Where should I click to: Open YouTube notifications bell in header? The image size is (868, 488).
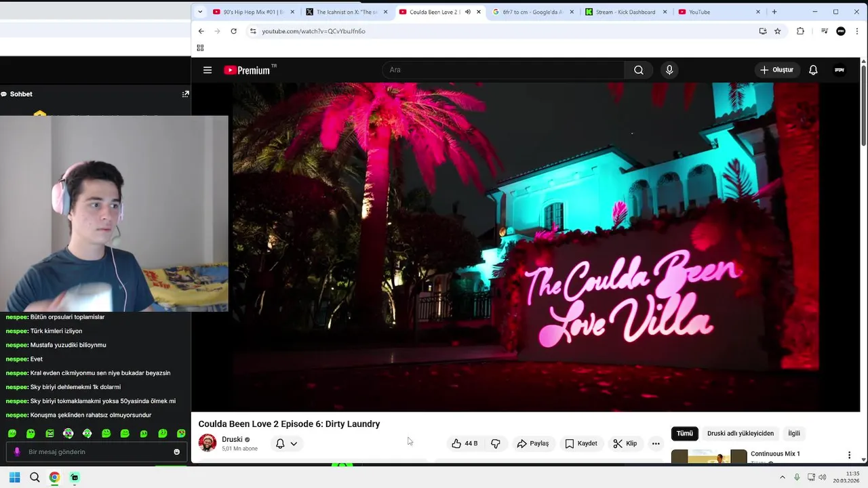coord(813,70)
